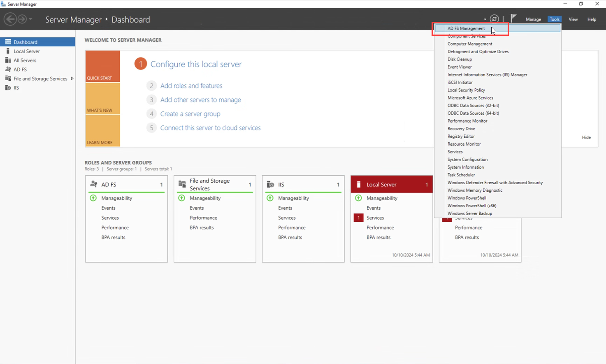Open Computer Management from Tools menu
606x364 pixels.
coord(498,44)
